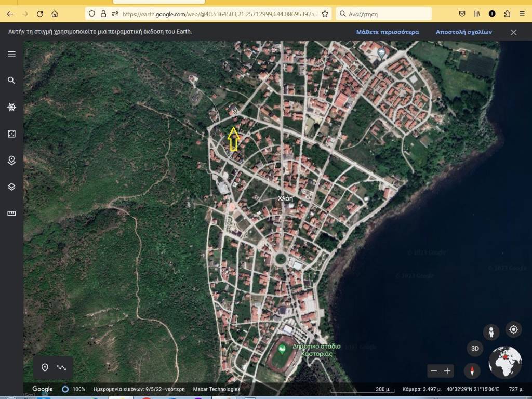The image size is (532, 399).
Task: Open Voyager ship wheel icon
Action: coord(11,107)
